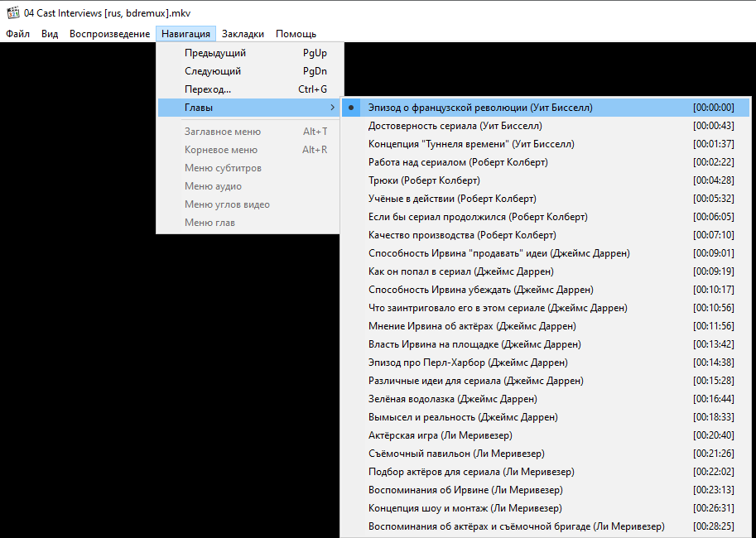This screenshot has width=756, height=538.
Task: Open the Файл menu
Action: [18, 34]
